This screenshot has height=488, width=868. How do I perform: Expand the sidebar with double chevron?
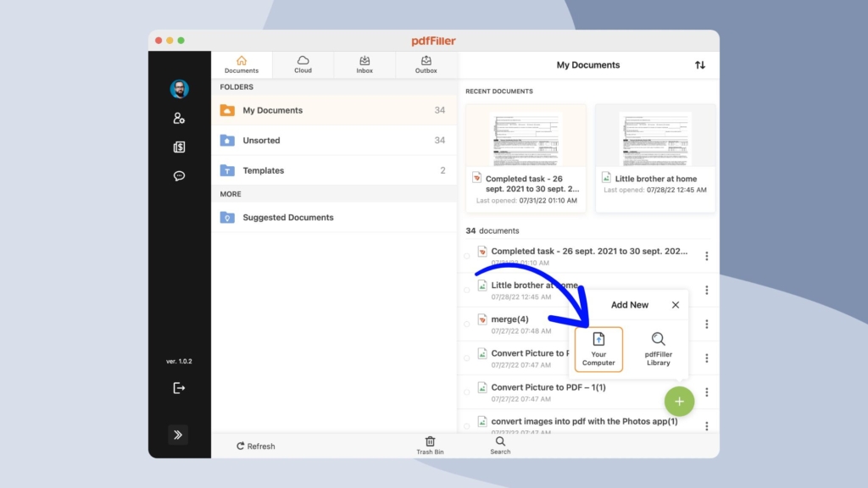tap(178, 435)
